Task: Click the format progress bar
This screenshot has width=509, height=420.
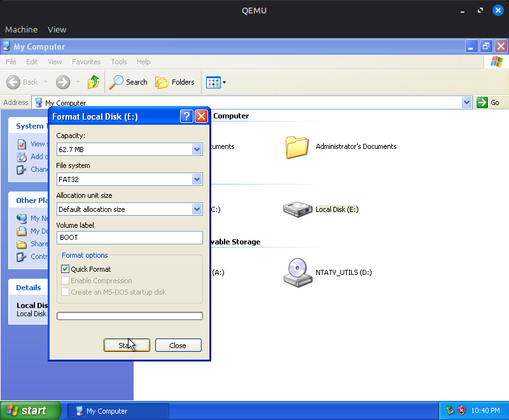Action: pos(130,316)
